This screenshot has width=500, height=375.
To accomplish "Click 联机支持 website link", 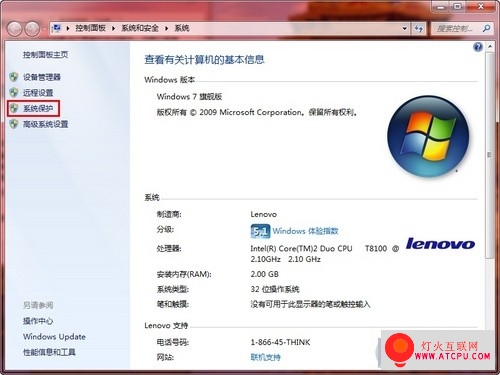I will point(265,357).
